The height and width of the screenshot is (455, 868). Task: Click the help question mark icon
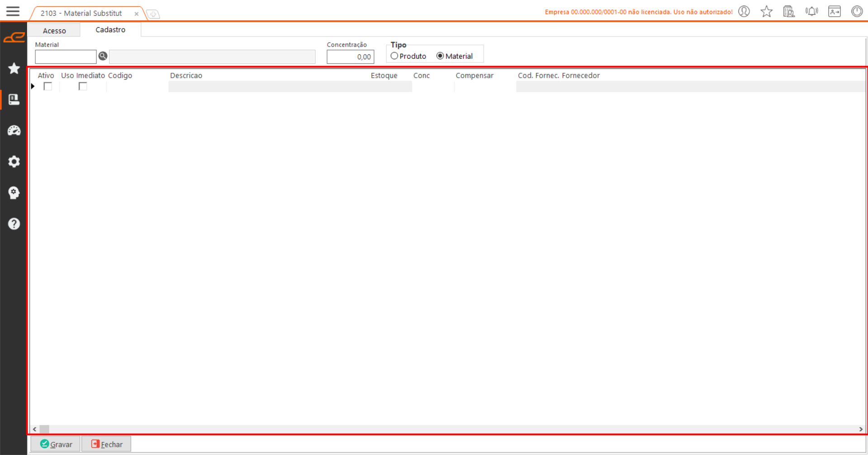coord(14,224)
